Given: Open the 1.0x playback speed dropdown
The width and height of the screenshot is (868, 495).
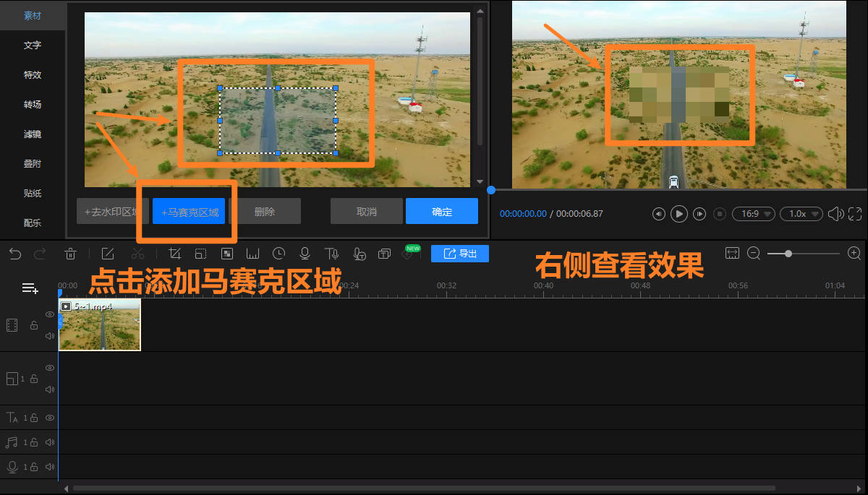Looking at the screenshot, I should tap(801, 214).
